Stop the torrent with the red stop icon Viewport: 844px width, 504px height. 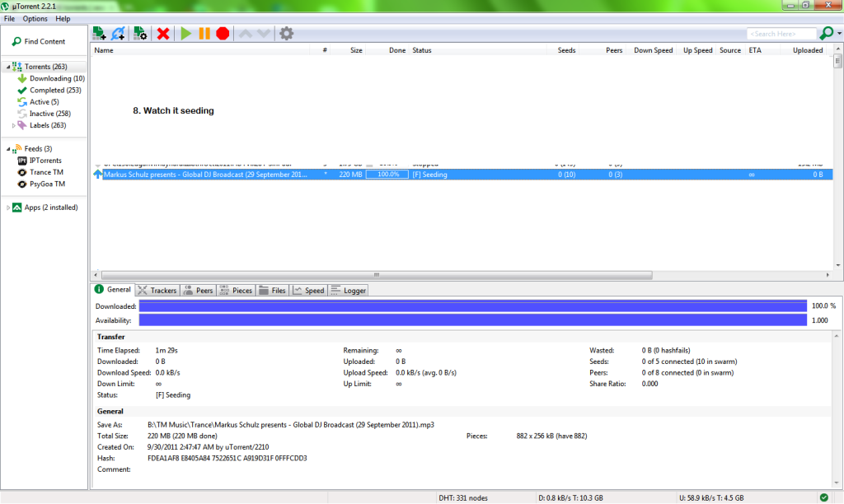(x=223, y=33)
